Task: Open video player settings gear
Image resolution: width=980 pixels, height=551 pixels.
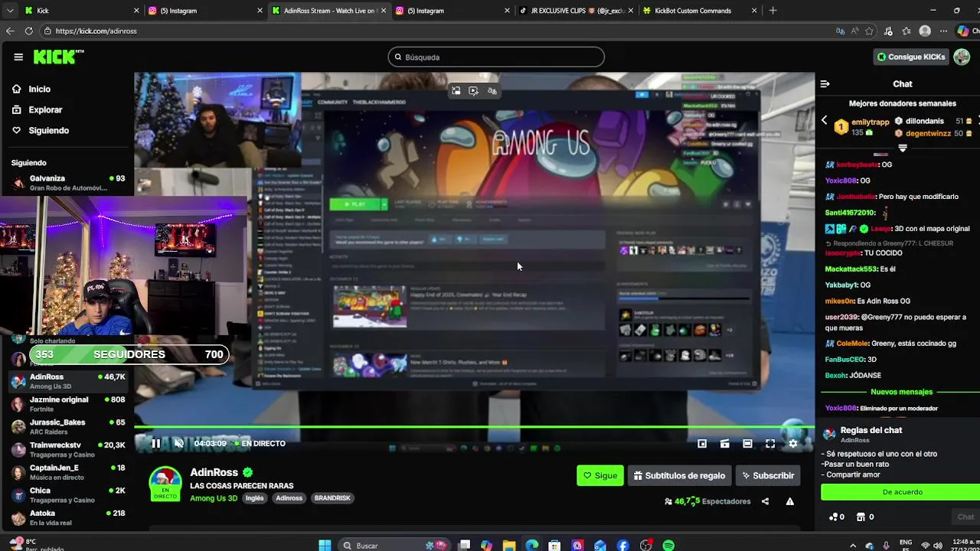Action: [x=793, y=443]
